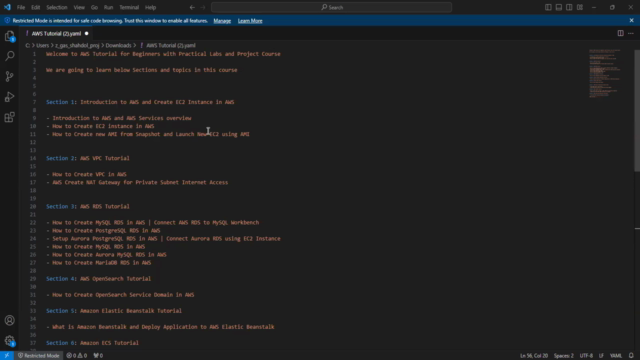The height and width of the screenshot is (360, 640).
Task: Open the Run menu
Action: click(108, 7)
